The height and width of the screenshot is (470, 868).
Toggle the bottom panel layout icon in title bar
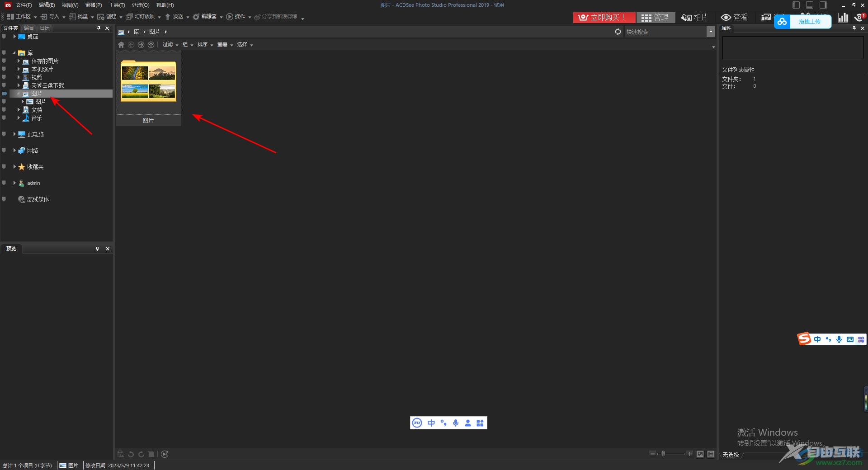810,5
